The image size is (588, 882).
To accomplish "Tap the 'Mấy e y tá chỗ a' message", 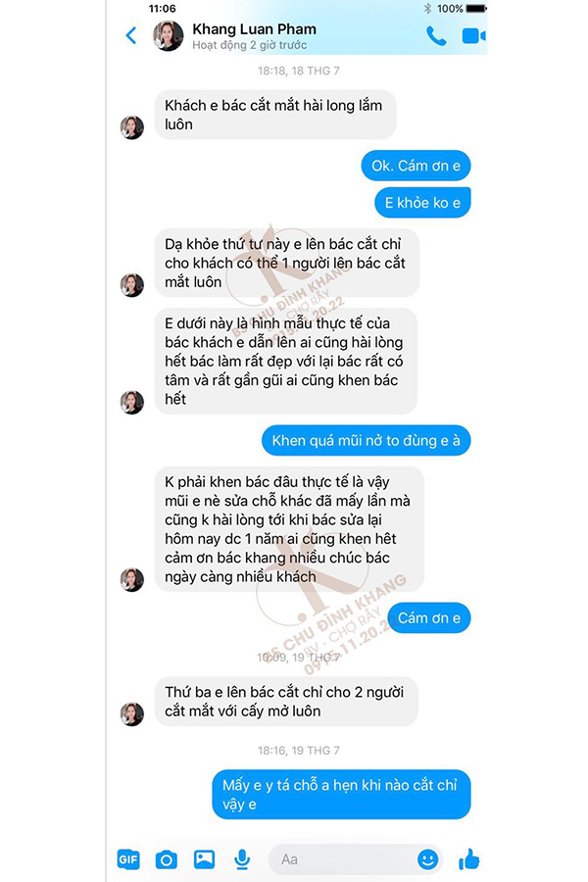I will pyautogui.click(x=341, y=794).
